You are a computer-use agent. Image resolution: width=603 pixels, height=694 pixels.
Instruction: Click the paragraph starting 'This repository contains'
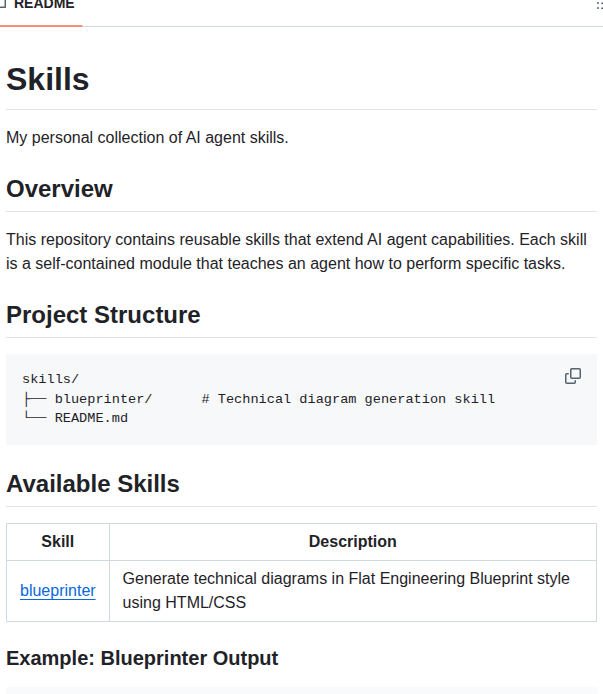[297, 251]
